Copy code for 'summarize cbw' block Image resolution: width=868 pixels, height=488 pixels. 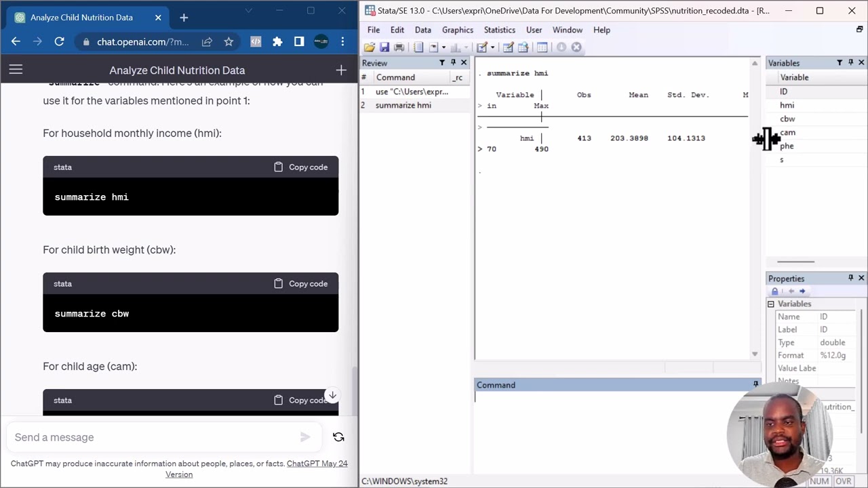click(301, 283)
